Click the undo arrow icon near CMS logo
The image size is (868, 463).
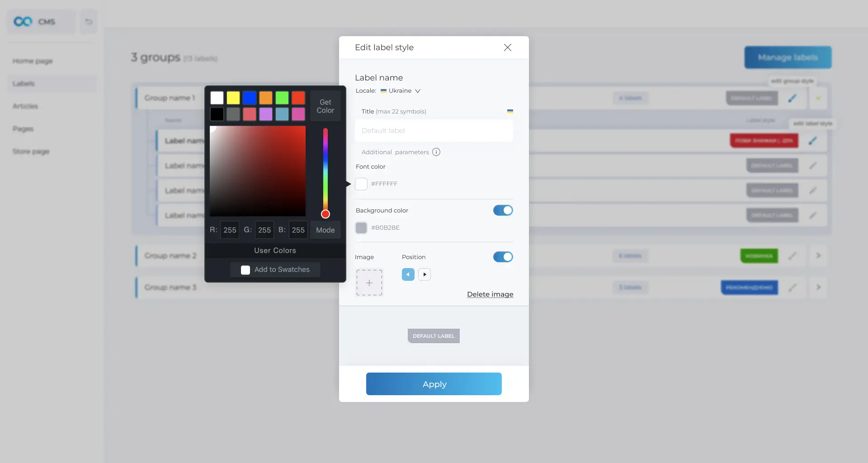[89, 22]
